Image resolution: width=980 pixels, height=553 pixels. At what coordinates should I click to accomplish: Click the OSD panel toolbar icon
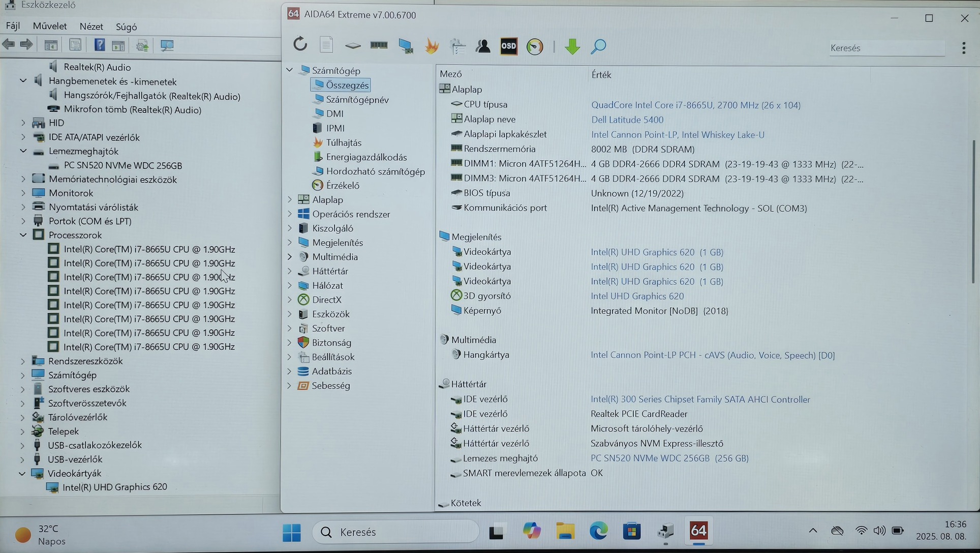[x=508, y=46]
